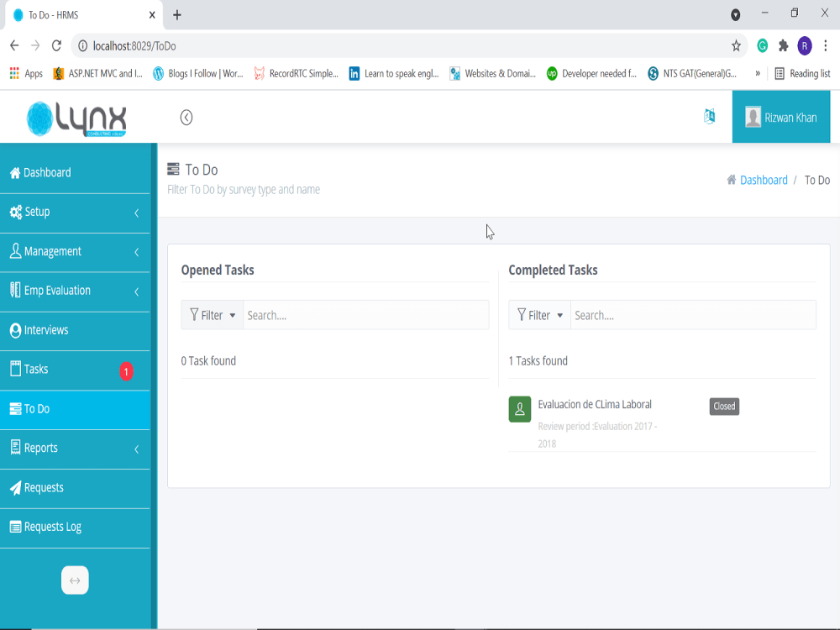
Task: Expand the Emp Evaluation menu chevron
Action: 137,291
